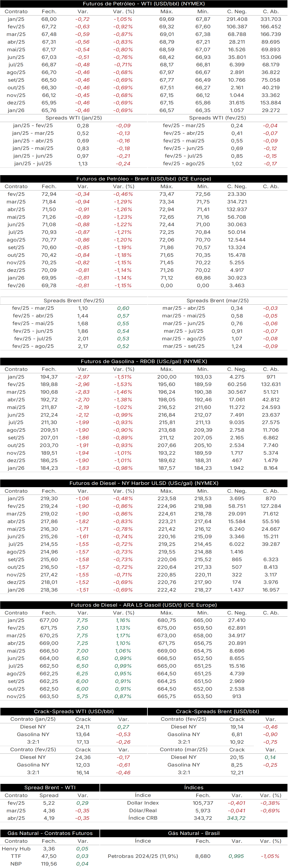Select the Crack-Spreads WTI header
288x868 pixels.
[73, 711]
